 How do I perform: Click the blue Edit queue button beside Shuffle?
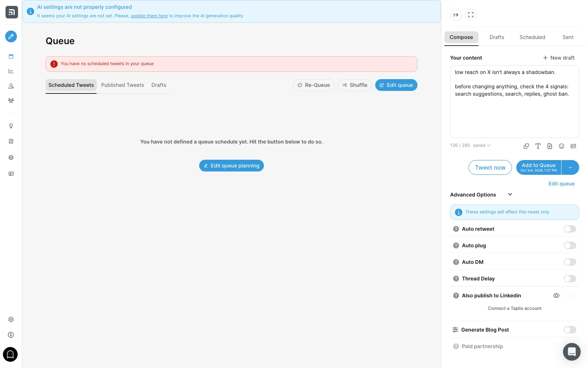(x=396, y=85)
